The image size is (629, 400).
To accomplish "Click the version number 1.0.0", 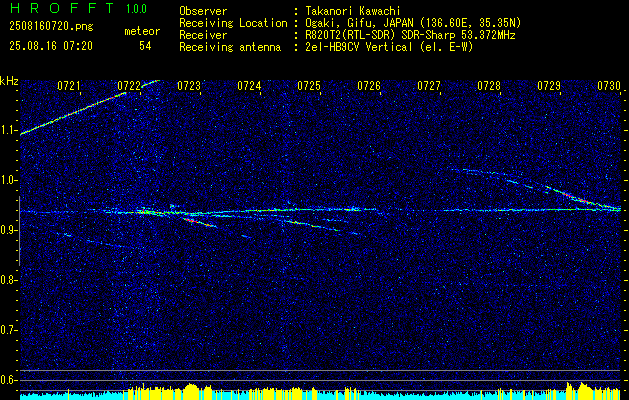I will pyautogui.click(x=136, y=8).
